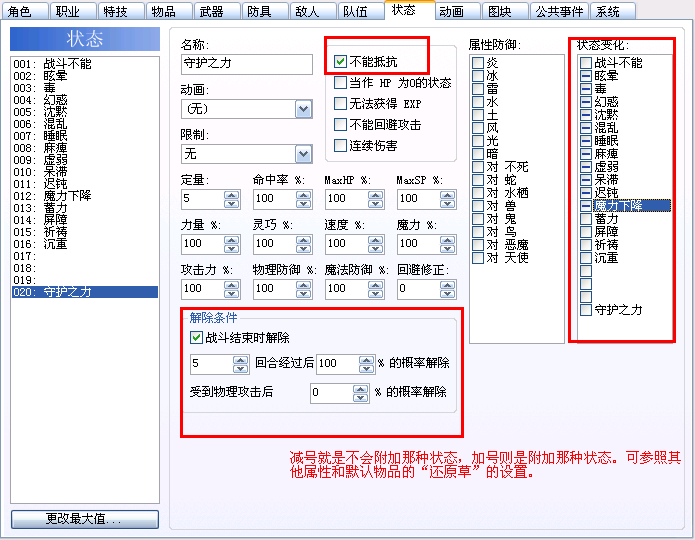Image resolution: width=695 pixels, height=540 pixels.
Task: Toggle 眩晕 state change box
Action: [586, 76]
